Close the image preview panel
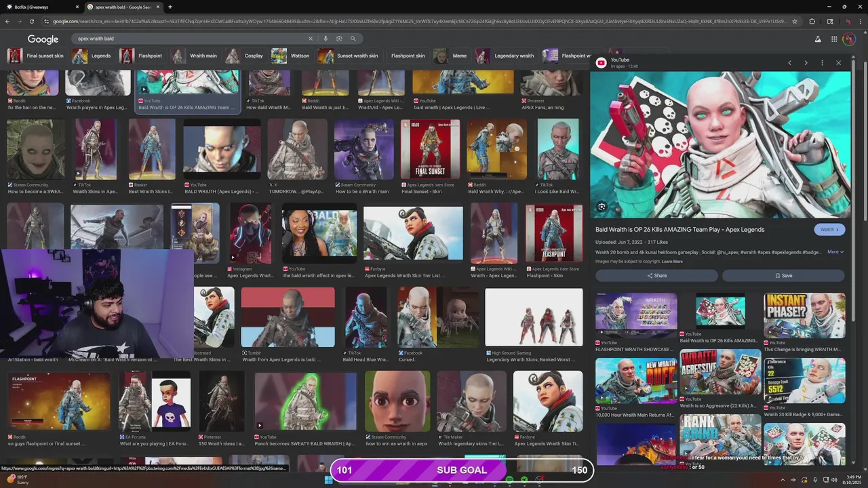868x488 pixels. click(838, 63)
